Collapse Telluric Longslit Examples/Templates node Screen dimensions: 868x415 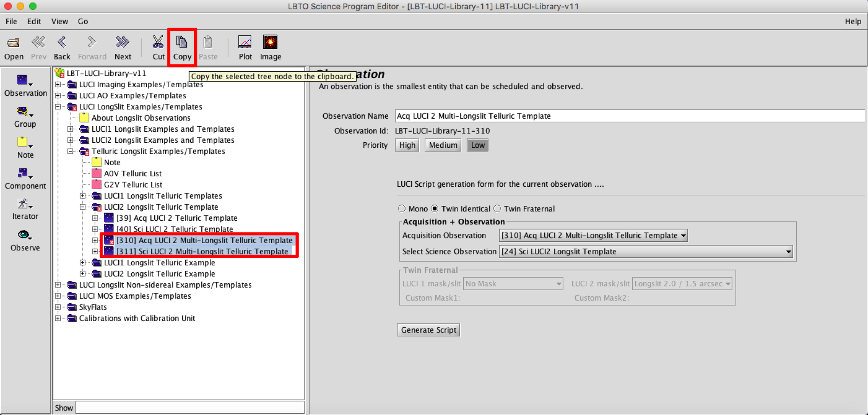[x=70, y=151]
